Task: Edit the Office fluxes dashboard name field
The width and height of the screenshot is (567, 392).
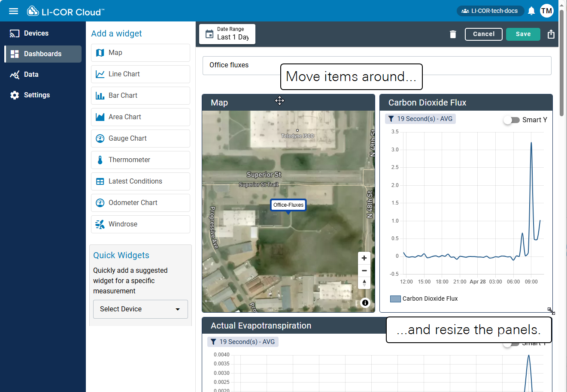Action: tap(377, 66)
